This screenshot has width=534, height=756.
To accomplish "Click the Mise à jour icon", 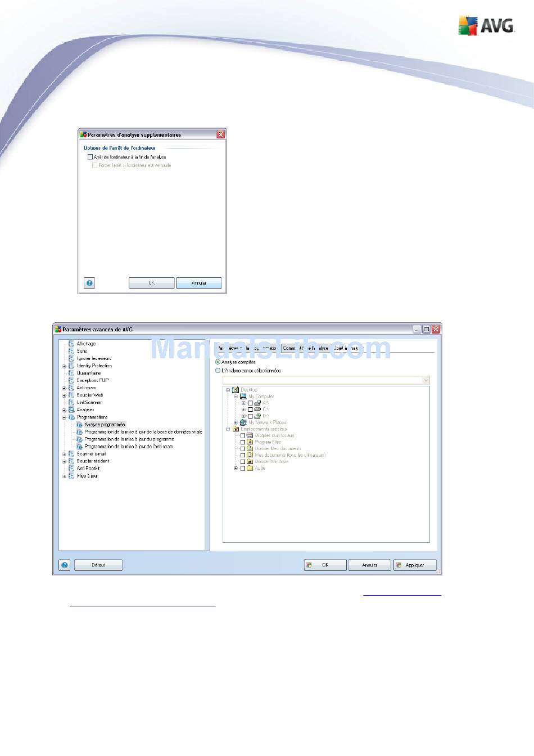I will pyautogui.click(x=71, y=476).
